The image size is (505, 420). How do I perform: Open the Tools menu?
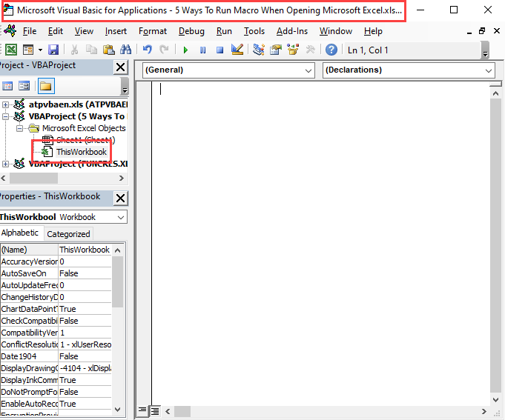click(254, 31)
